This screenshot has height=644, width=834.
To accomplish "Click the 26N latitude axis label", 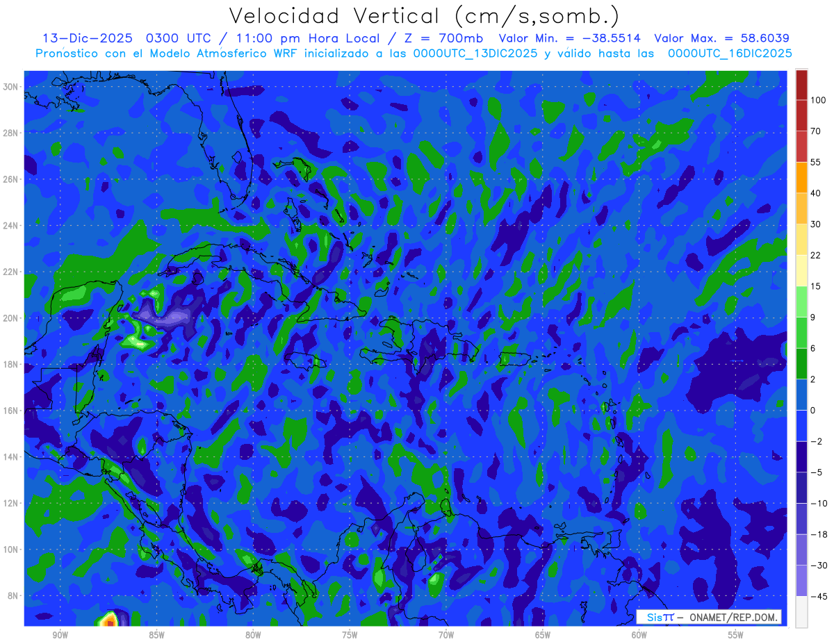I will (12, 179).
